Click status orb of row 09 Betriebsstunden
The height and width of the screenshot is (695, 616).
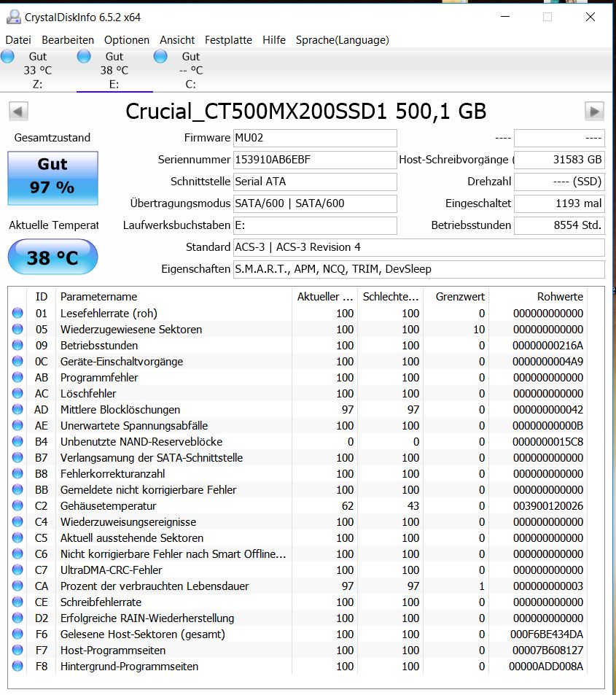pos(17,345)
